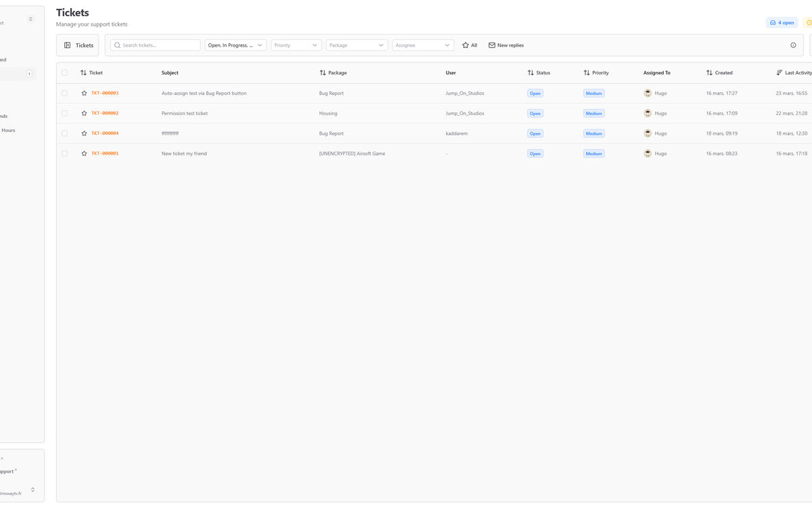Click Open status badge for TKT-000004
The width and height of the screenshot is (812, 508).
535,133
